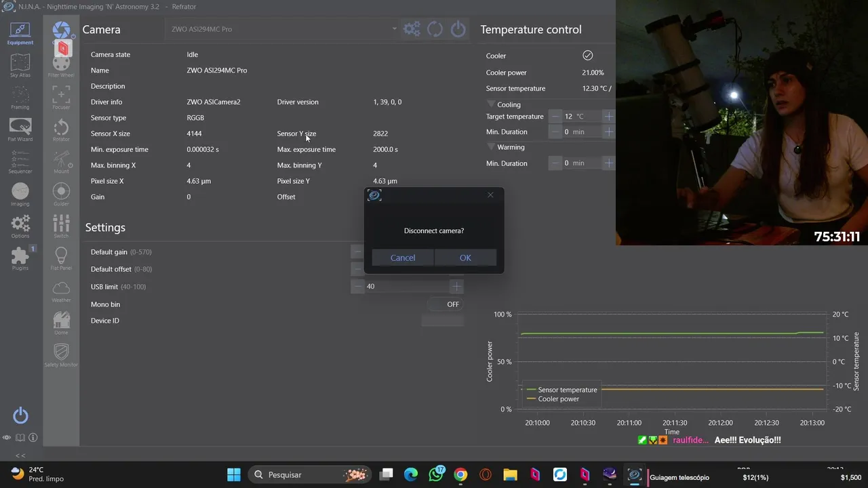Open the Flat Wizard tab
Screen dimensions: 868x488
point(20,129)
